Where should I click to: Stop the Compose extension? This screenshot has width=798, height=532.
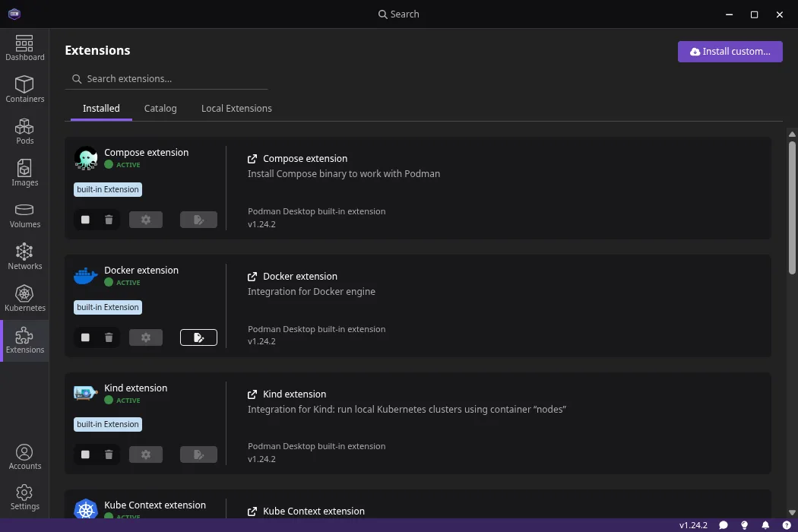pos(85,220)
